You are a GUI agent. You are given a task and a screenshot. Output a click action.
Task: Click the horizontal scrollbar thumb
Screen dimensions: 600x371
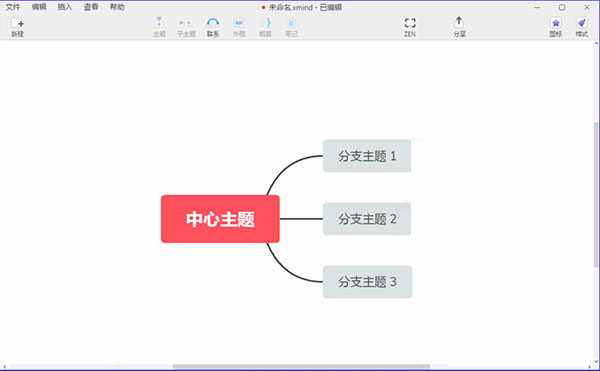coord(301,367)
